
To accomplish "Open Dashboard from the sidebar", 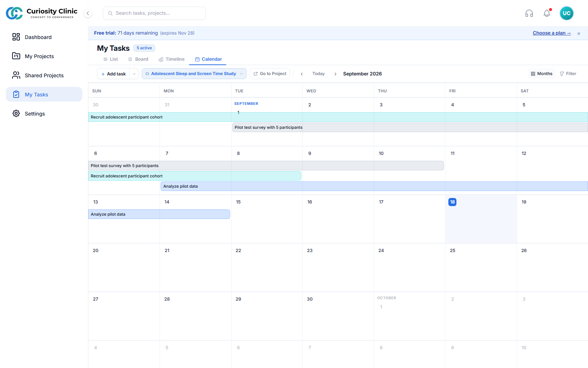I will (x=44, y=37).
